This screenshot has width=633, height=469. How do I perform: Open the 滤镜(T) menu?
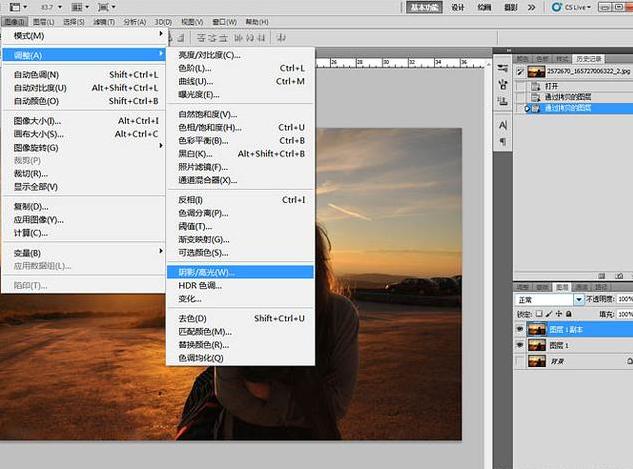[x=104, y=22]
